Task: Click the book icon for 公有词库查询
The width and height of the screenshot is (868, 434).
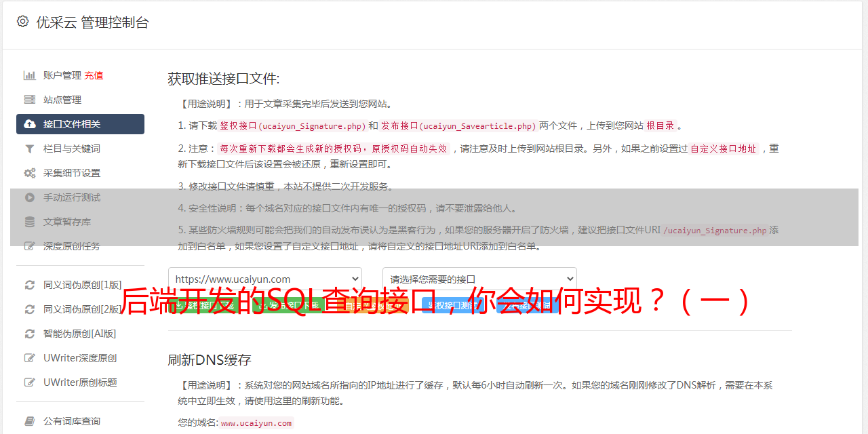Action: 30,421
